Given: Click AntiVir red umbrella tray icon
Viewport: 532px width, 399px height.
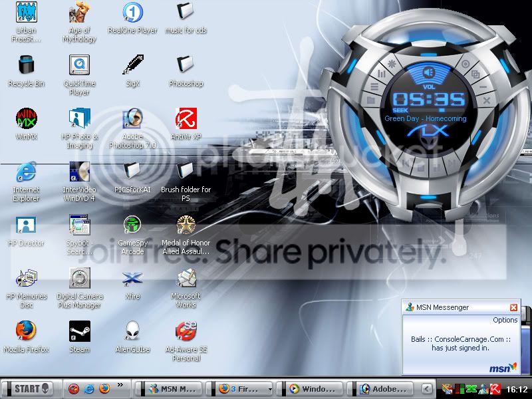Looking at the screenshot, I should tap(495, 389).
